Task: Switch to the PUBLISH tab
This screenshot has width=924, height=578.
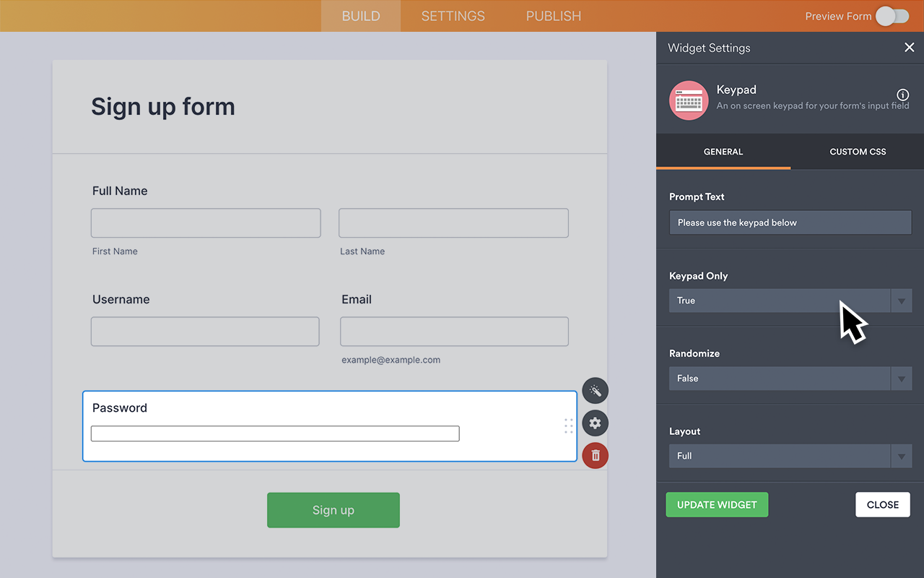Action: click(553, 16)
